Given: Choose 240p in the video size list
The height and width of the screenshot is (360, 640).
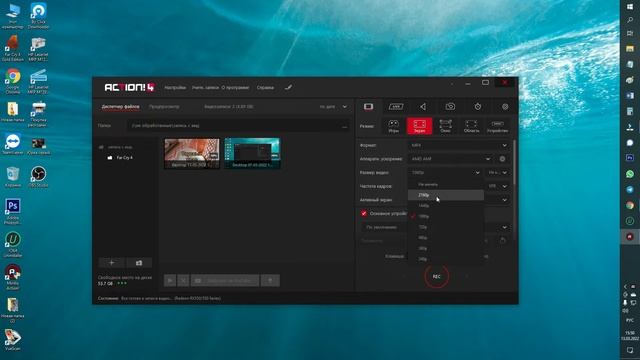Looking at the screenshot, I should [x=446, y=259].
